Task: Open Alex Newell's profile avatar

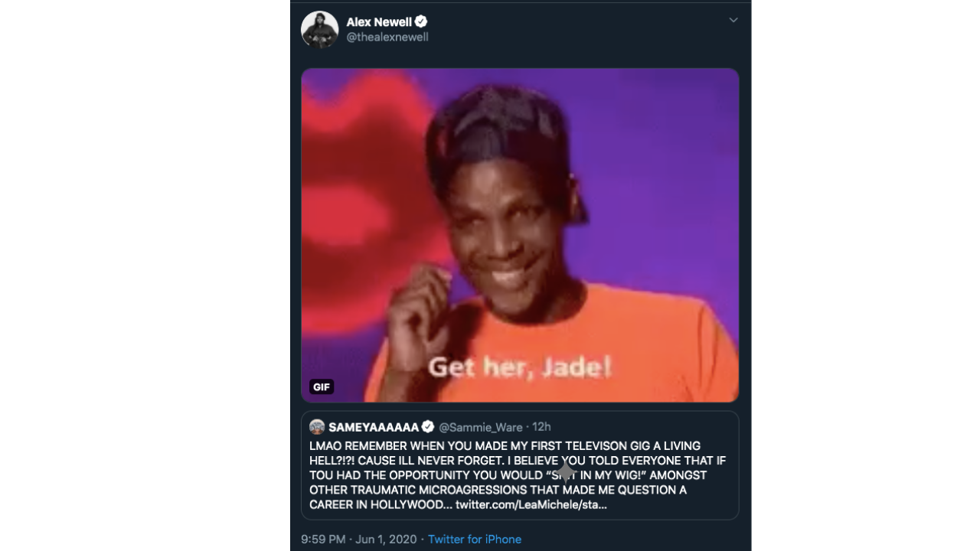Action: tap(320, 30)
